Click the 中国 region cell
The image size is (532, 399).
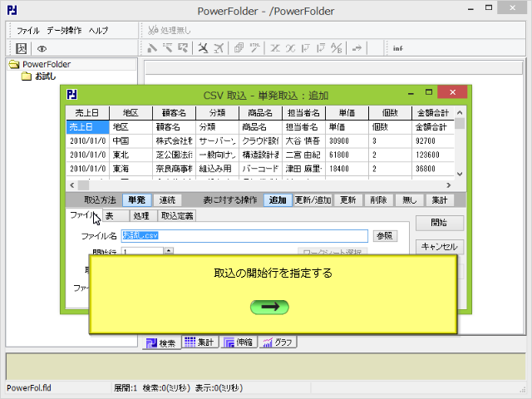point(131,140)
